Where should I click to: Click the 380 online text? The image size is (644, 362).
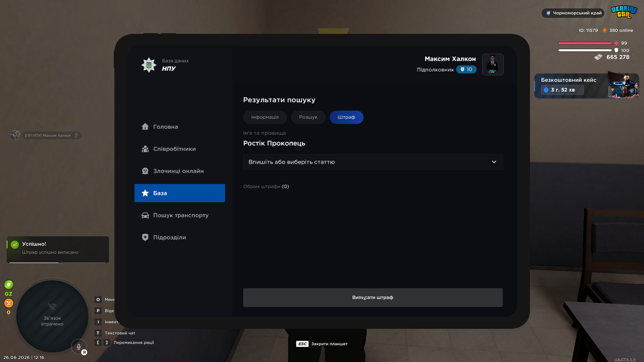pyautogui.click(x=621, y=30)
